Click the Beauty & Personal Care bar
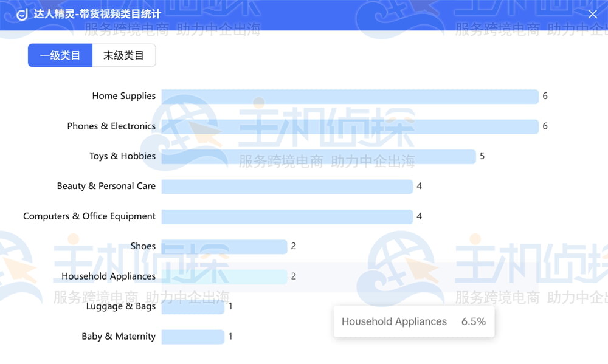 (286, 186)
